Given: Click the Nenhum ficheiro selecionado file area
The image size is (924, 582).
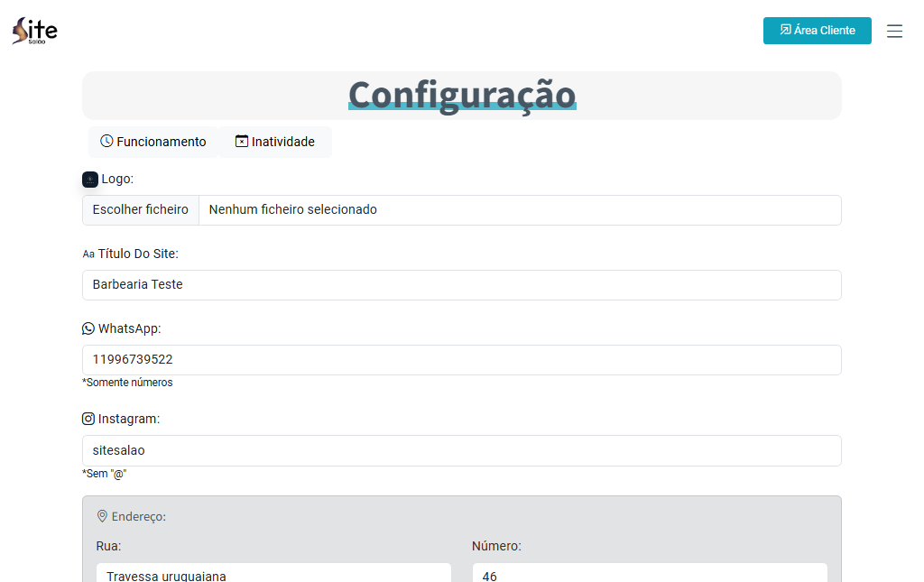Looking at the screenshot, I should tap(519, 210).
